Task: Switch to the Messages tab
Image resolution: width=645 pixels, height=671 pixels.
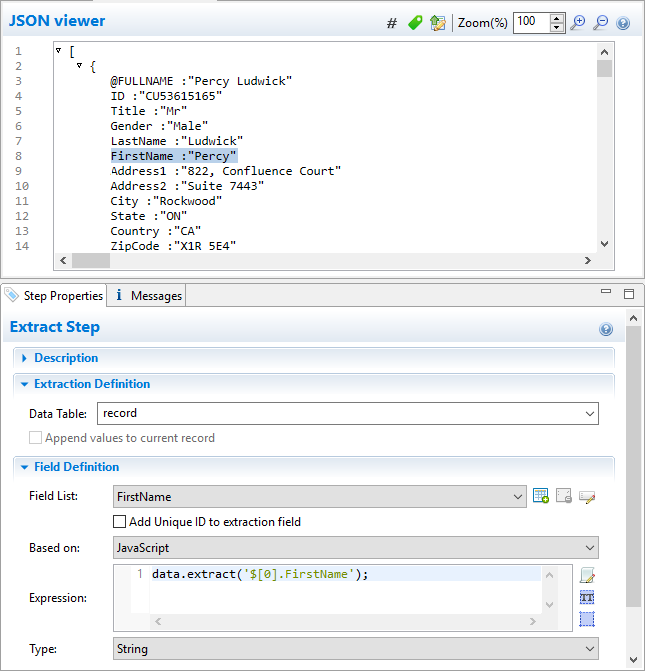Action: click(148, 296)
